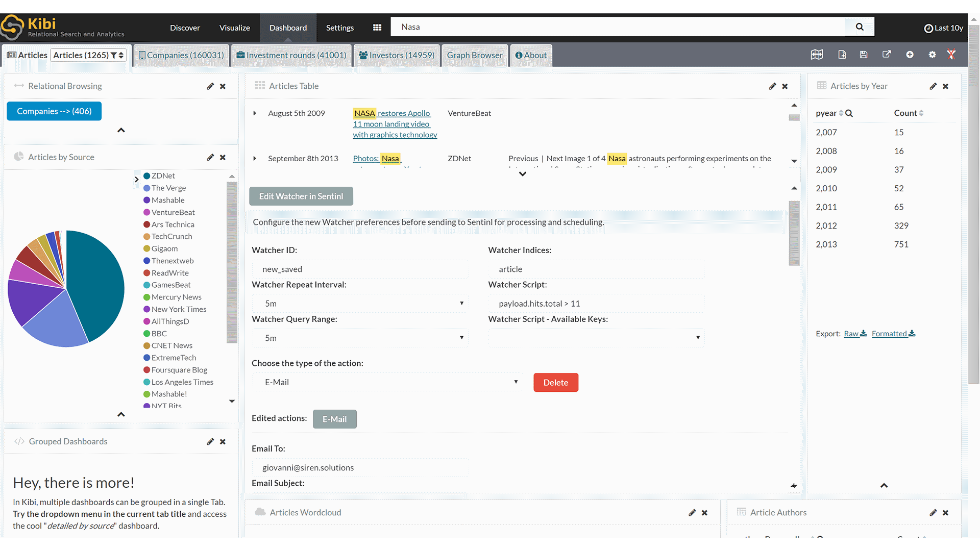Toggle Ars Technica legend entry
The image size is (980, 551).
(169, 224)
